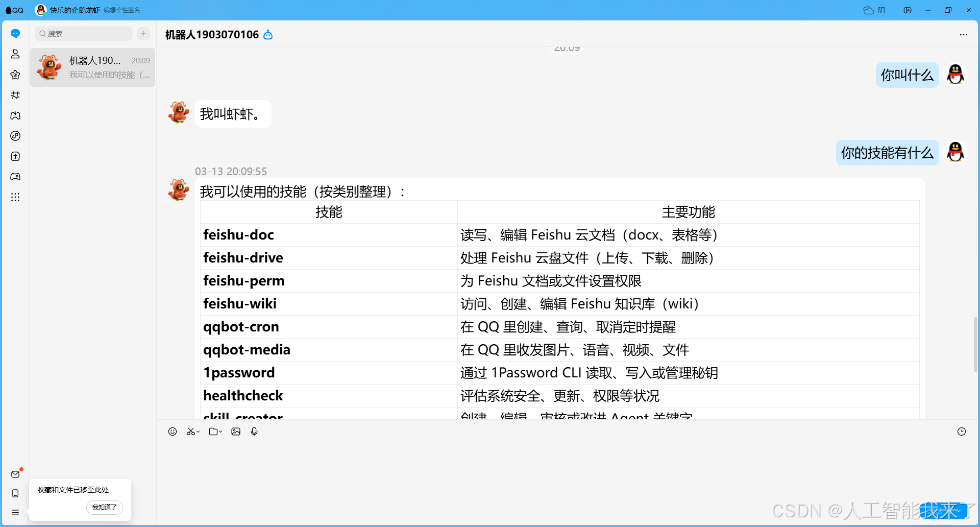
Task: Click the feishu-wiki table cell
Action: tap(329, 304)
